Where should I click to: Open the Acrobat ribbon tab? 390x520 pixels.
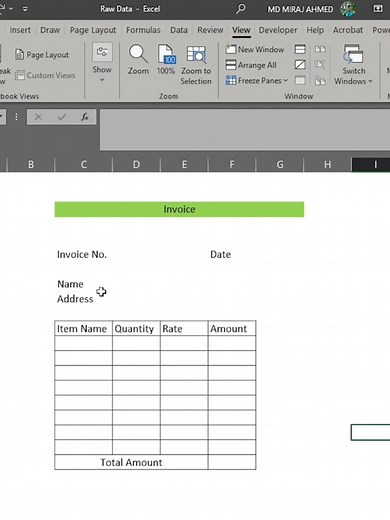click(348, 30)
